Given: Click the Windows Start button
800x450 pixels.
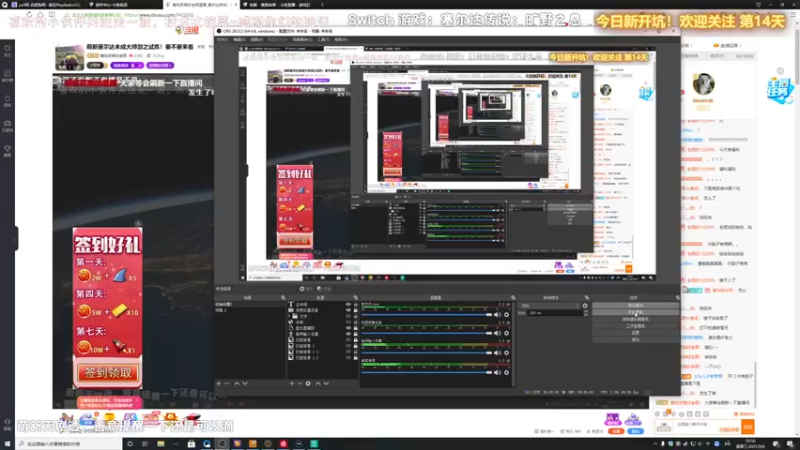Looking at the screenshot, I should [x=7, y=444].
